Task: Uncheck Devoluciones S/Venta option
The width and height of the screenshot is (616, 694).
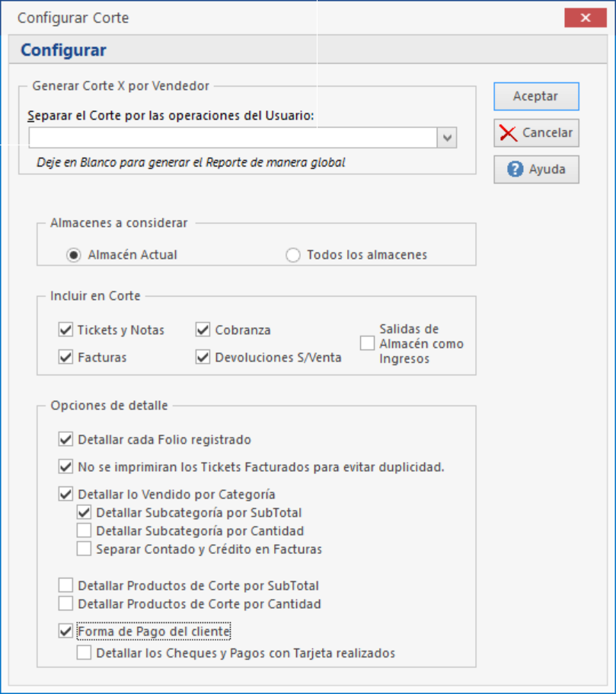Action: 203,357
